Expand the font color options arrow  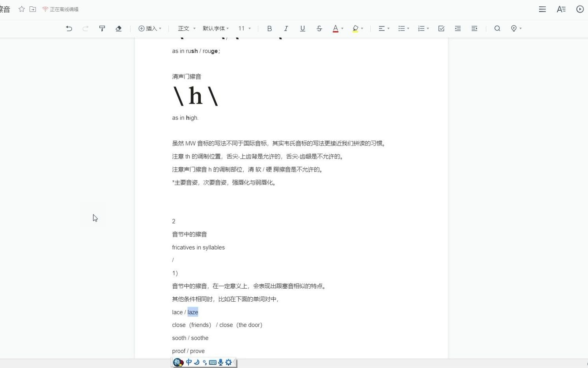tap(342, 28)
